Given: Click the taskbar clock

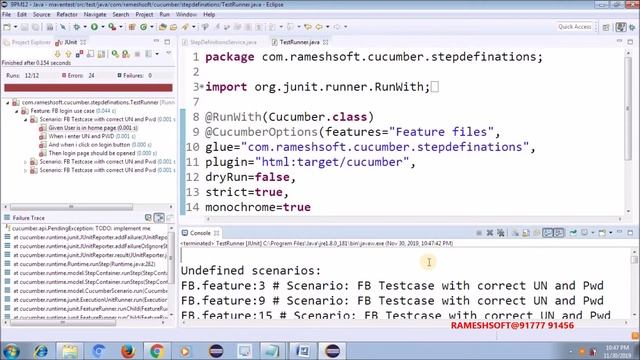Looking at the screenshot, I should (x=617, y=351).
